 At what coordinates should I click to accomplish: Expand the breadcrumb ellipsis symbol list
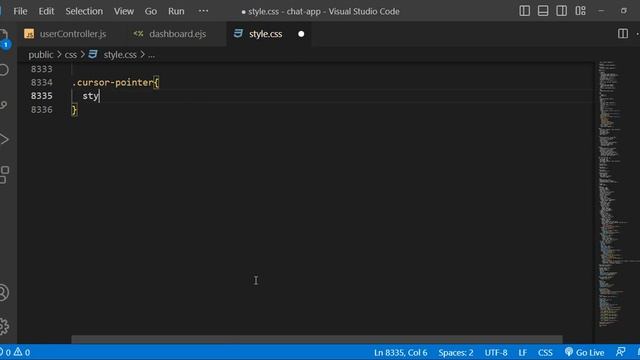coord(151,55)
